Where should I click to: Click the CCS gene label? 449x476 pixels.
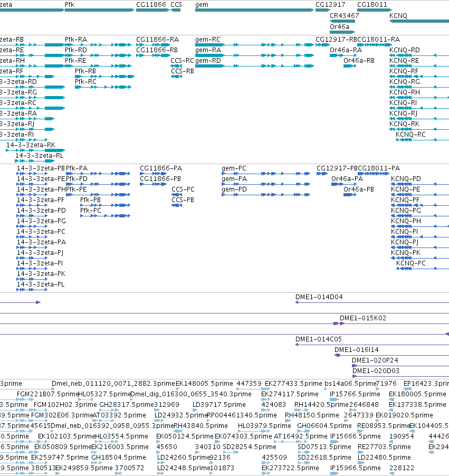click(176, 5)
